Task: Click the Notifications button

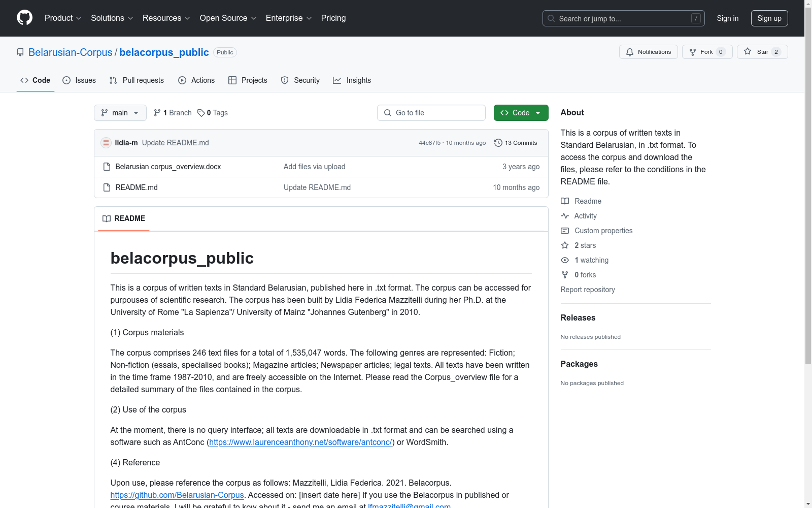Action: (x=649, y=52)
